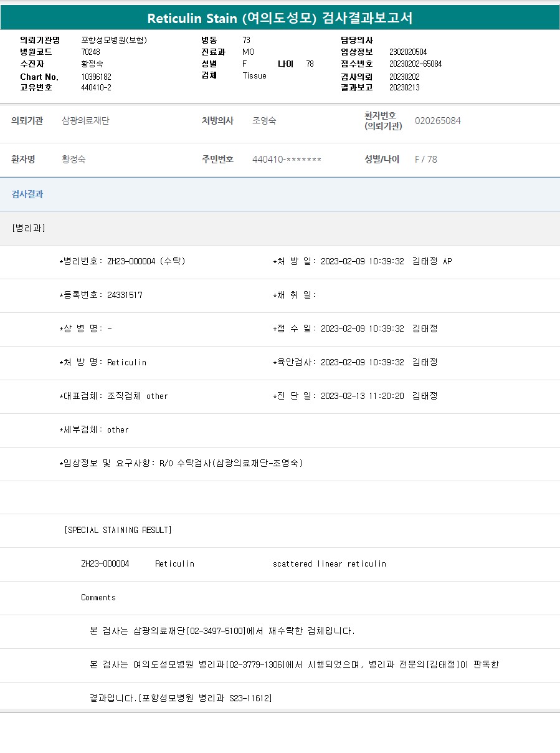Select the [병리과] department row
Image resolution: width=560 pixels, height=753 pixels.
click(29, 228)
